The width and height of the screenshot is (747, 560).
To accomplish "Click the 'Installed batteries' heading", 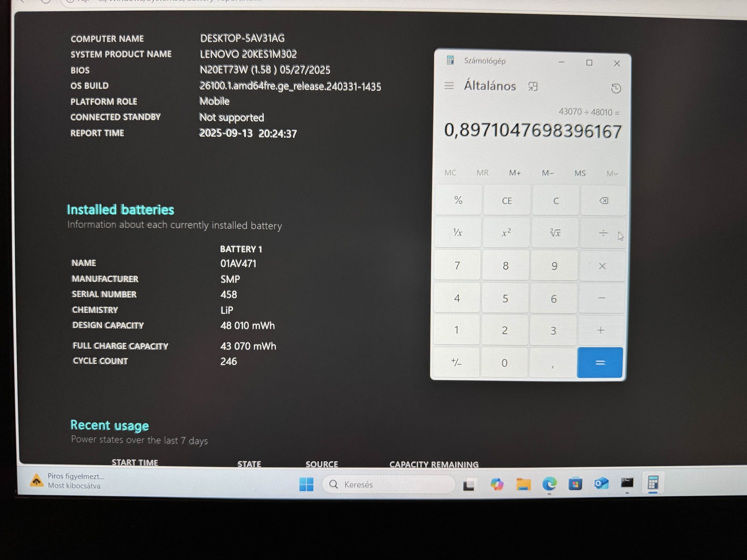I will (x=120, y=209).
